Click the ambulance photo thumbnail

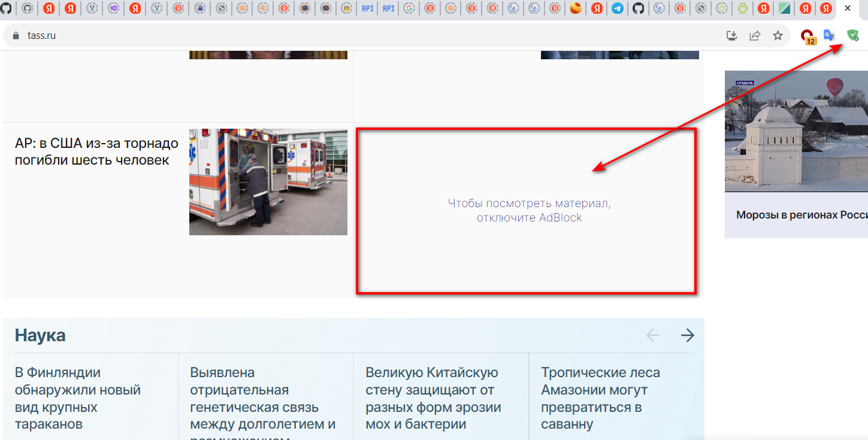click(x=268, y=181)
